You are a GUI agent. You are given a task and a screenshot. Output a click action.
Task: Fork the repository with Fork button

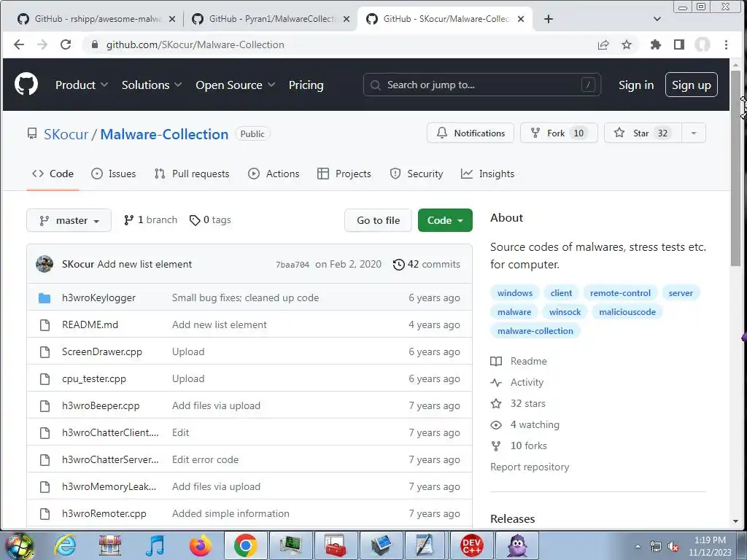[x=559, y=133]
